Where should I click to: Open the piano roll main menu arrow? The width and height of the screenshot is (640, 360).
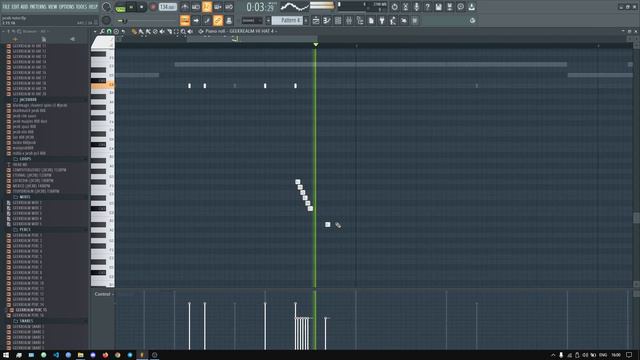click(95, 31)
